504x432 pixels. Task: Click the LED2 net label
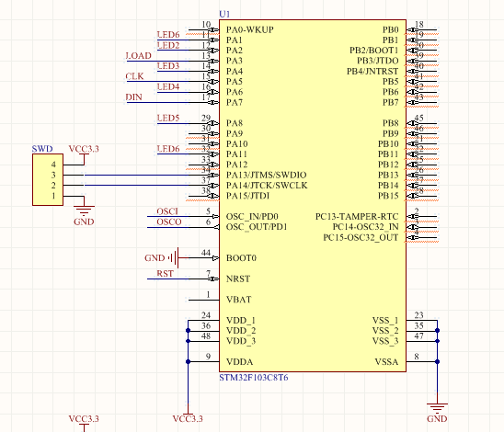click(168, 45)
